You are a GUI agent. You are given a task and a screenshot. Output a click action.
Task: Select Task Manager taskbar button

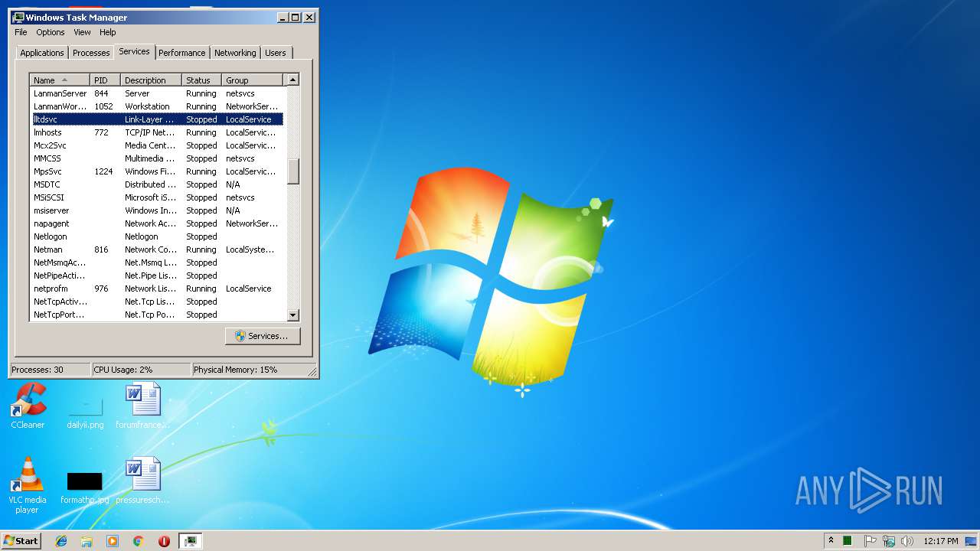coord(190,541)
